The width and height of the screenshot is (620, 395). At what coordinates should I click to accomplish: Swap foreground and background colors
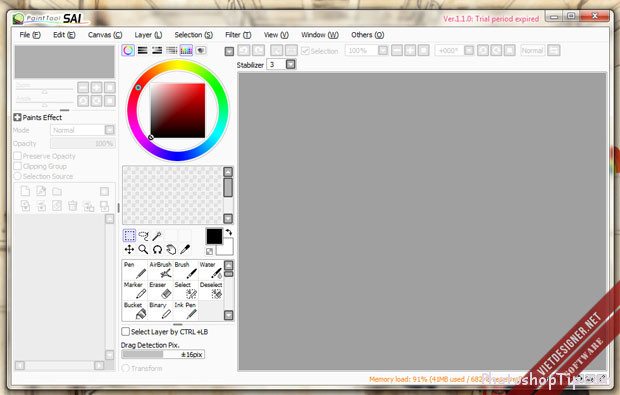click(x=229, y=232)
